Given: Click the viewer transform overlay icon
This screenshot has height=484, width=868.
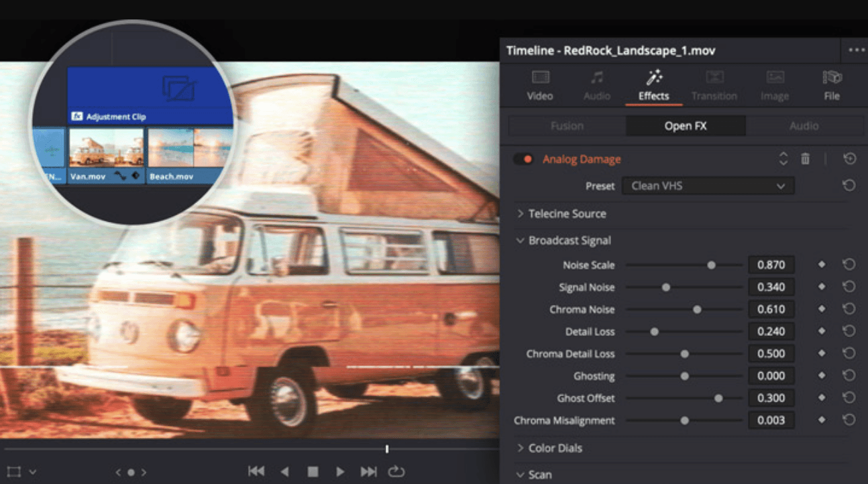Looking at the screenshot, I should pos(13,472).
